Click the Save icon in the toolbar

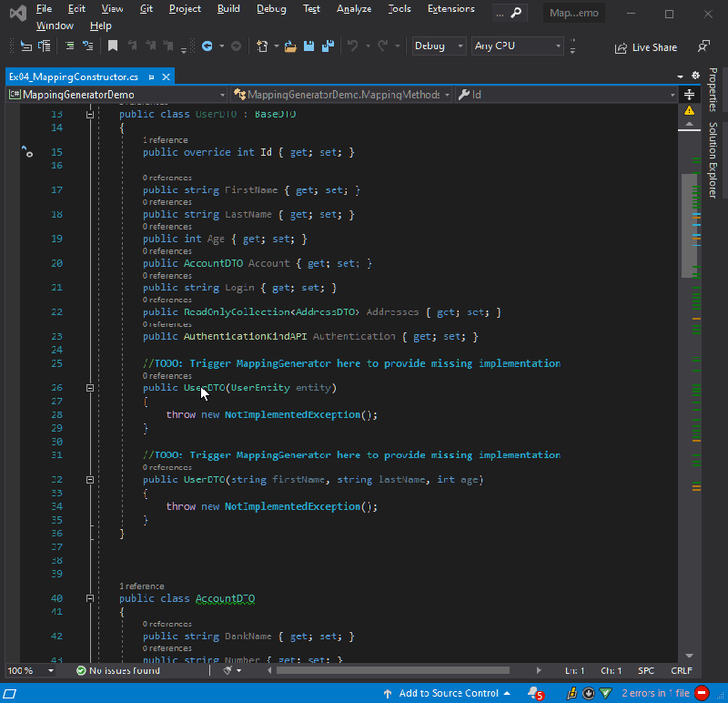click(x=307, y=46)
